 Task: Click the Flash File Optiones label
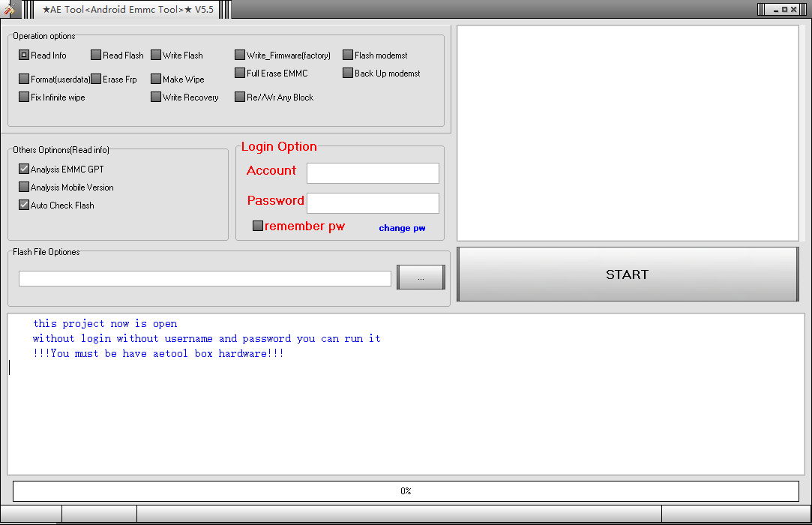[x=46, y=252]
